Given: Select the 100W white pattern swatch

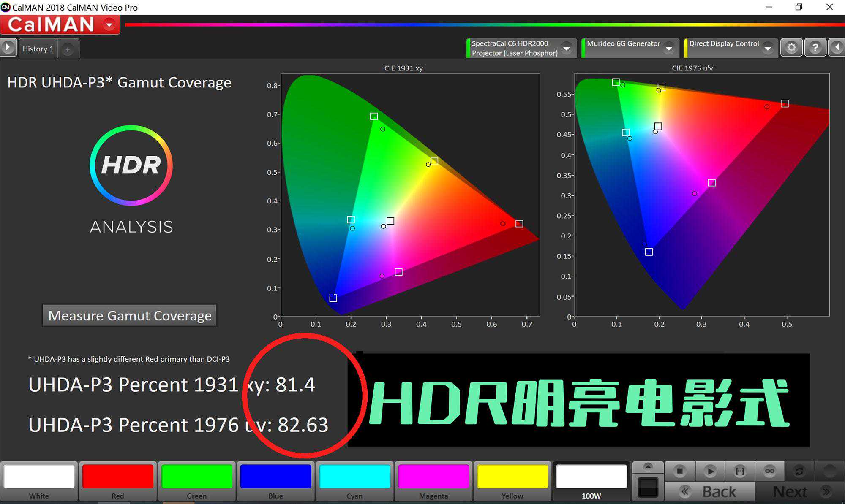Looking at the screenshot, I should click(591, 481).
